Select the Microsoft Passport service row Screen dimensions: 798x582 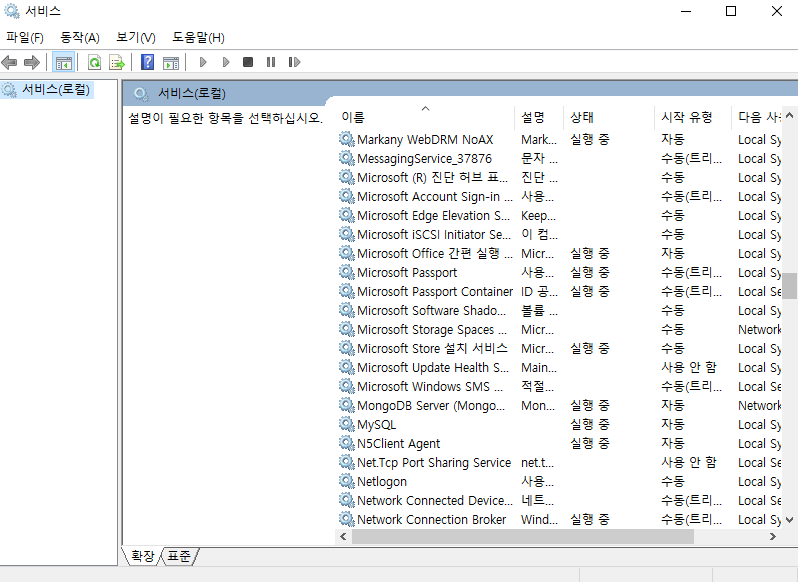pos(559,272)
